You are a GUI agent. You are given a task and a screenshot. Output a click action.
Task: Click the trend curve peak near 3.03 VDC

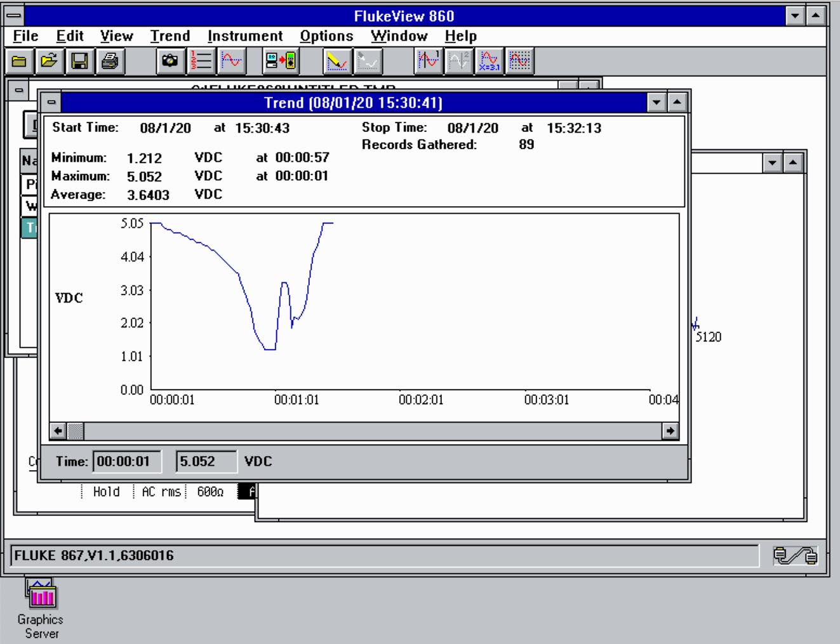point(284,283)
